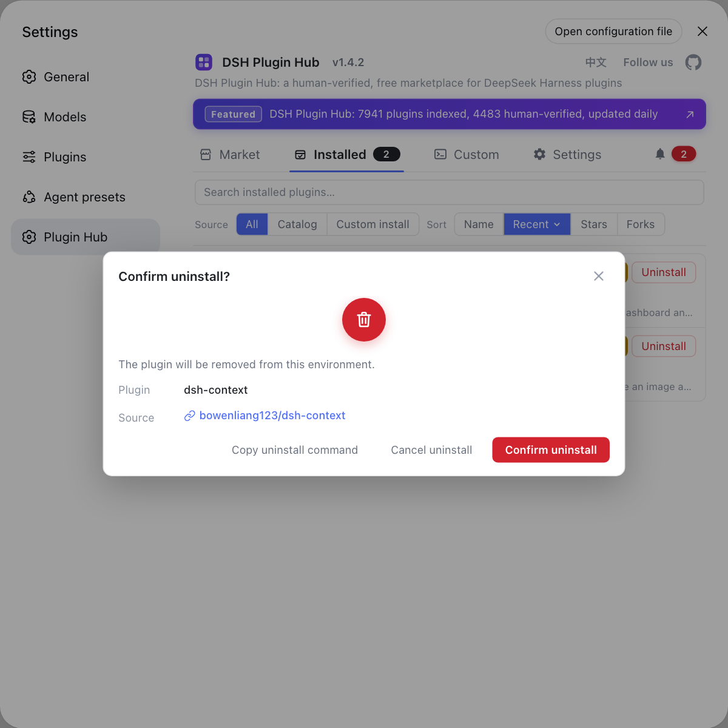
Task: Click the Plugins sliders icon
Action: tap(29, 157)
